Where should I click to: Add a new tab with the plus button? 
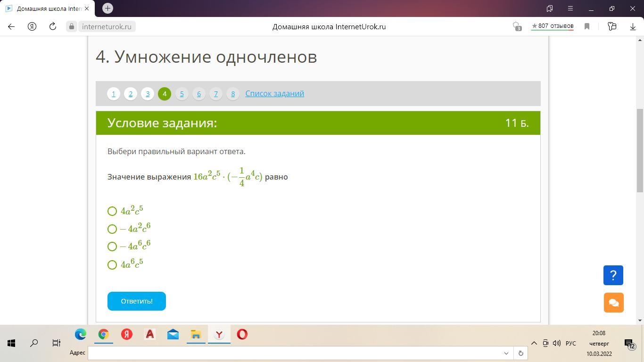point(107,8)
